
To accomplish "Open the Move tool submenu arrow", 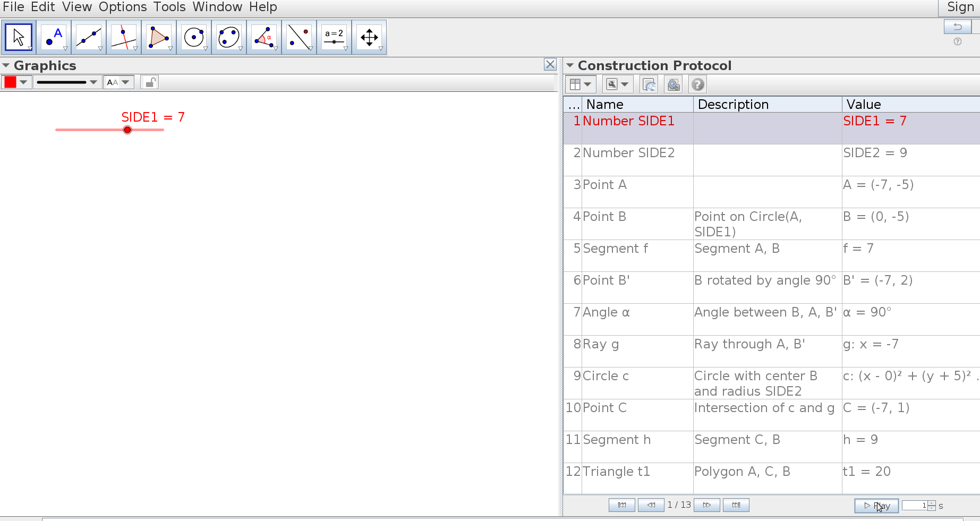I will (x=30, y=49).
